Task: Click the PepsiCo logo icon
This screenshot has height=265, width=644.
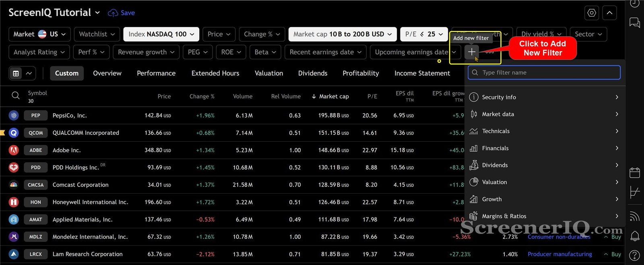Action: (x=14, y=116)
